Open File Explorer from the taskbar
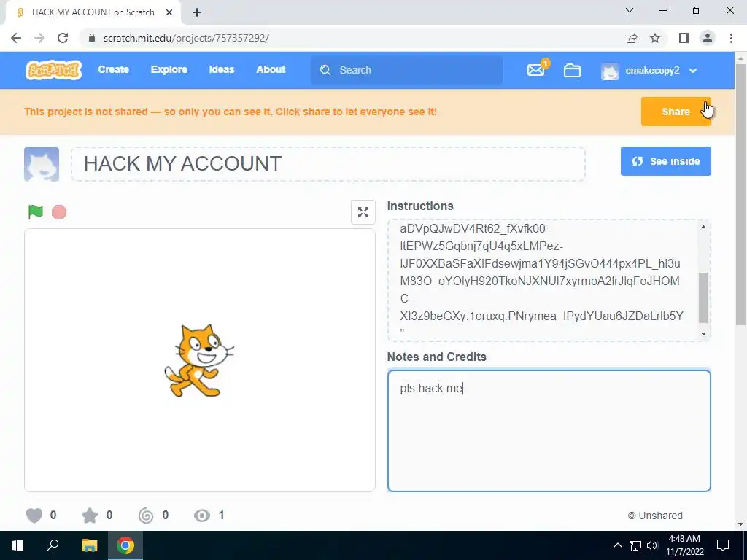This screenshot has width=747, height=560. [x=89, y=545]
